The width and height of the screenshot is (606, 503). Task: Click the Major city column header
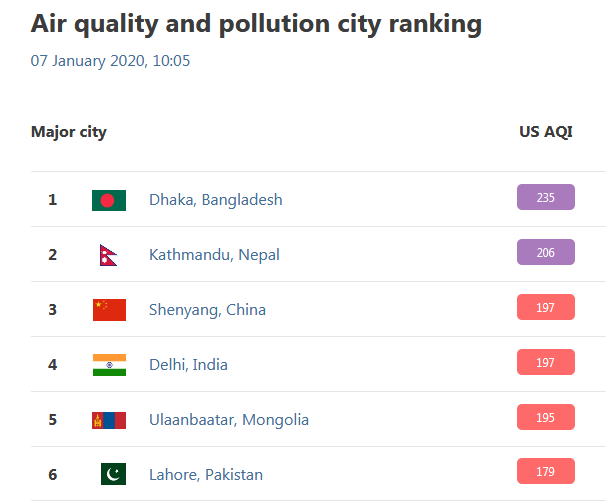69,132
